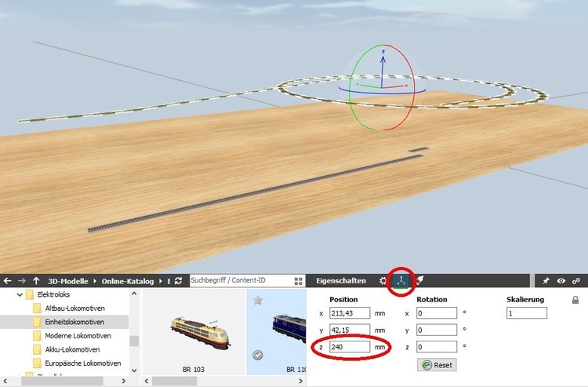Expand the arrow after Online-Katalog breadcrumb

point(161,281)
